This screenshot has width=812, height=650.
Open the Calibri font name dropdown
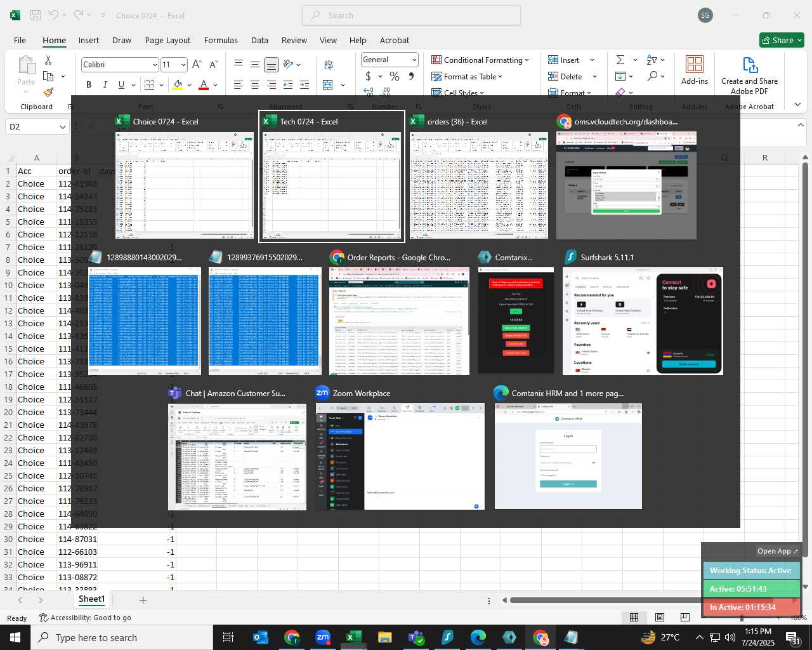coord(154,65)
